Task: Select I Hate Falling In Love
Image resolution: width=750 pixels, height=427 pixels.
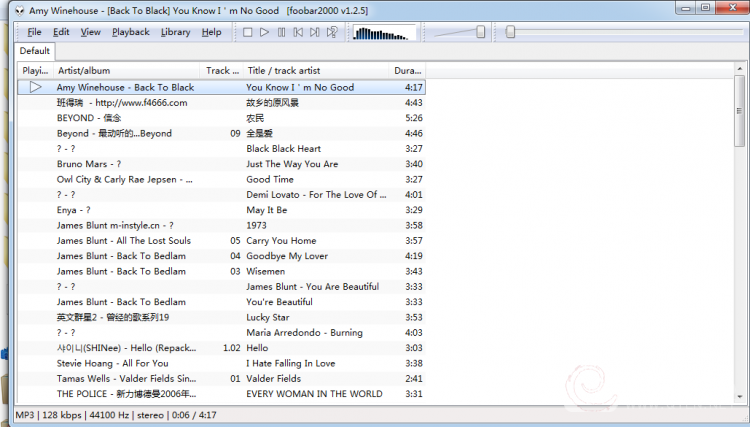Action: 221,363
